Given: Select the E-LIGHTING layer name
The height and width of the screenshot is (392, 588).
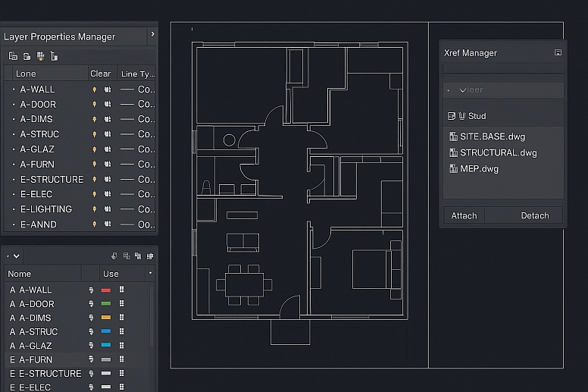Looking at the screenshot, I should coord(45,209).
